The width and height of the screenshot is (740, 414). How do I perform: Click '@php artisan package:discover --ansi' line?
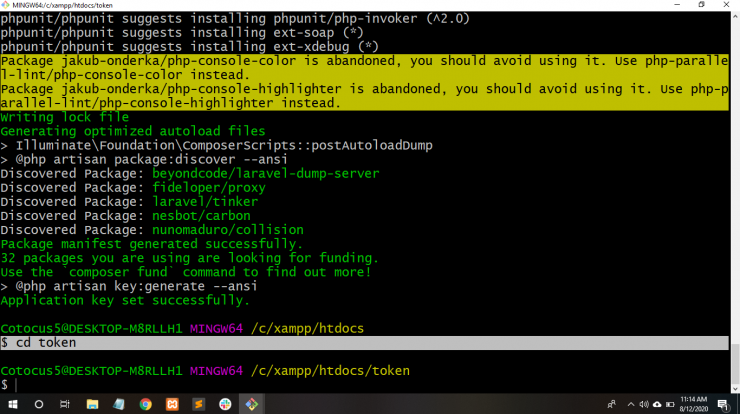(x=144, y=159)
